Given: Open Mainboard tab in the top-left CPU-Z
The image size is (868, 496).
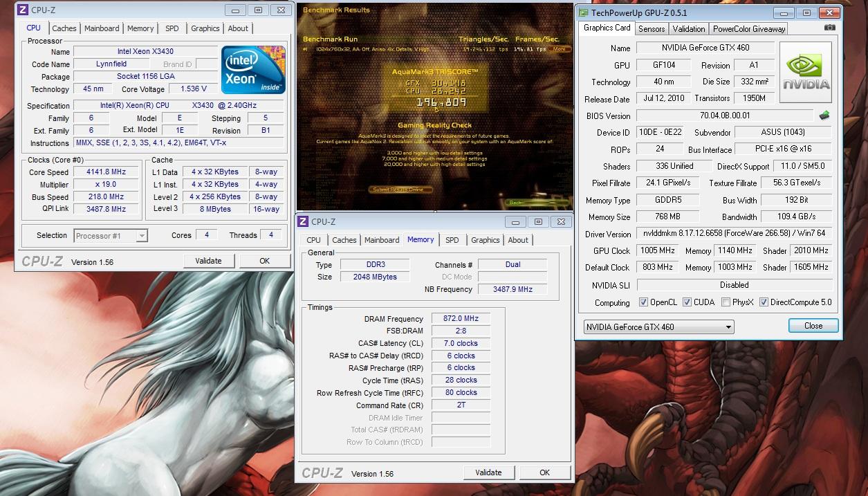Looking at the screenshot, I should click(x=102, y=28).
